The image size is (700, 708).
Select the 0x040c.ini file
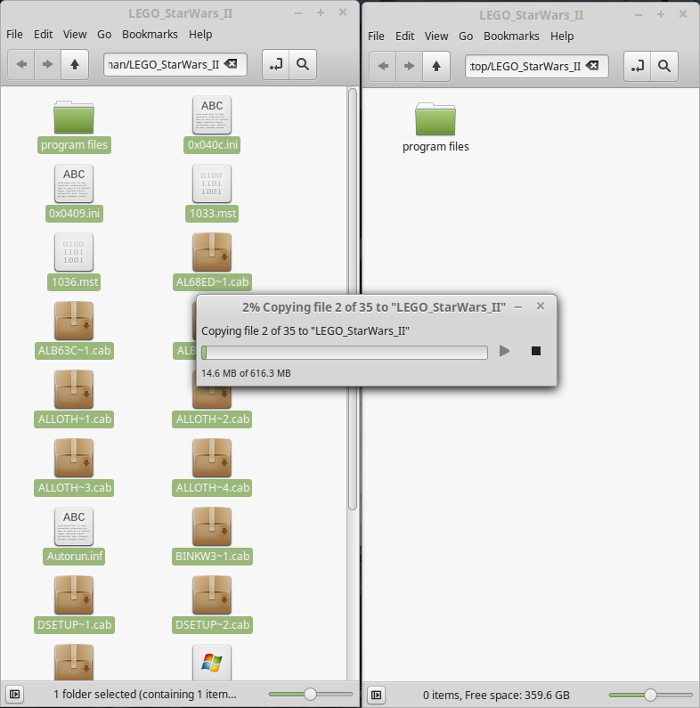[x=212, y=125]
